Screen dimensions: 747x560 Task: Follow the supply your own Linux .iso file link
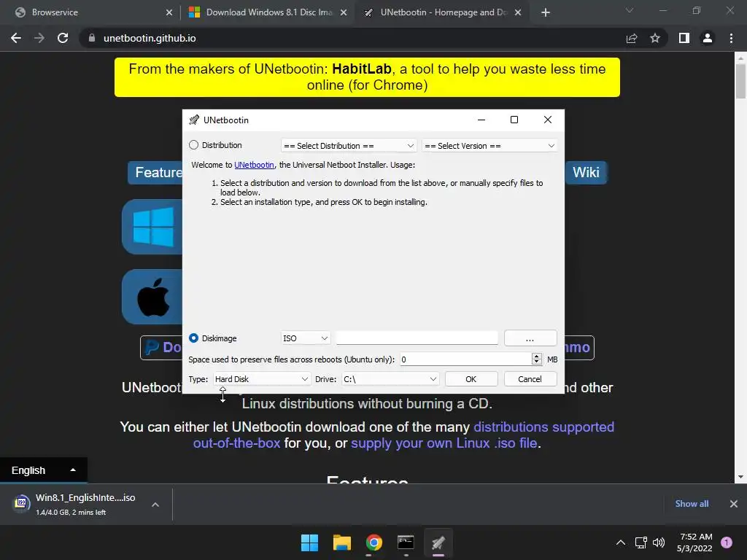tap(444, 443)
